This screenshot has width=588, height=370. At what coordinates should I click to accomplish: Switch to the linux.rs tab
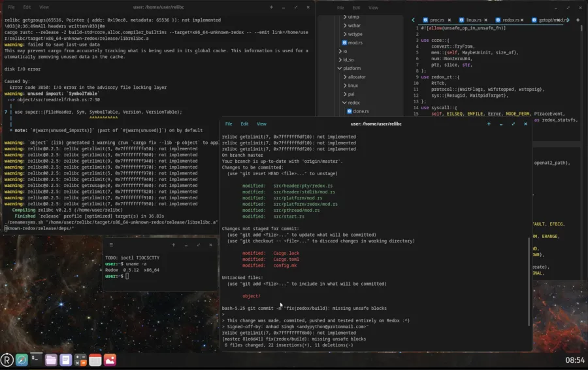coord(474,20)
